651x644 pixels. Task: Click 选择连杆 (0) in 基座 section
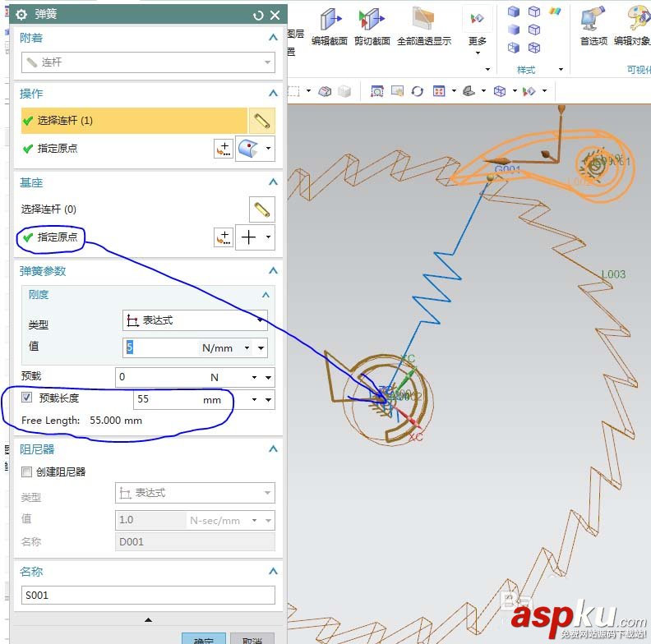tap(48, 209)
